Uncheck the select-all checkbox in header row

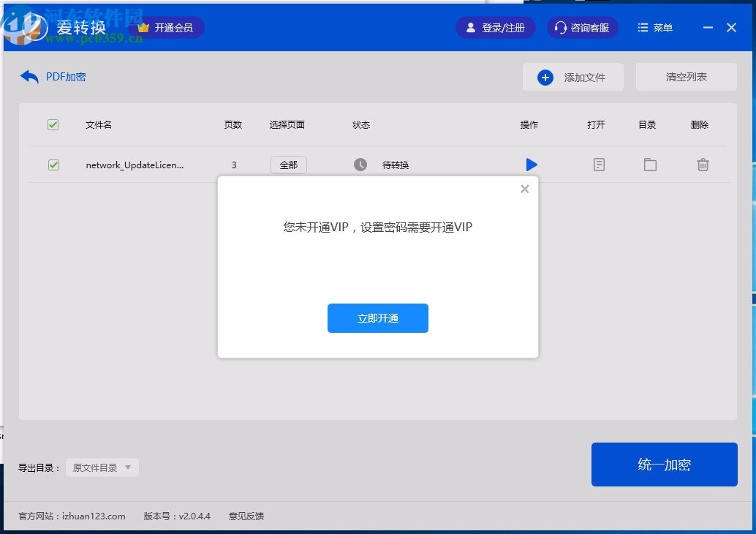[x=53, y=124]
